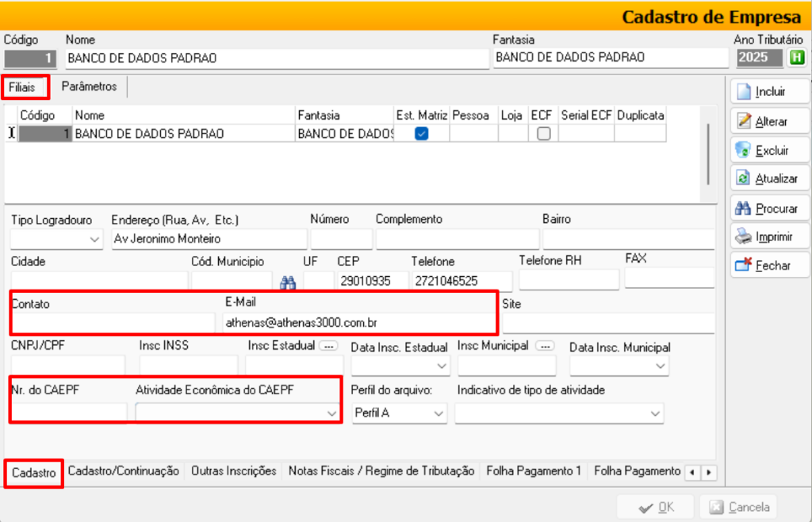This screenshot has width=812, height=522.
Task: Switch to the Parâmetros tab
Action: tap(90, 86)
